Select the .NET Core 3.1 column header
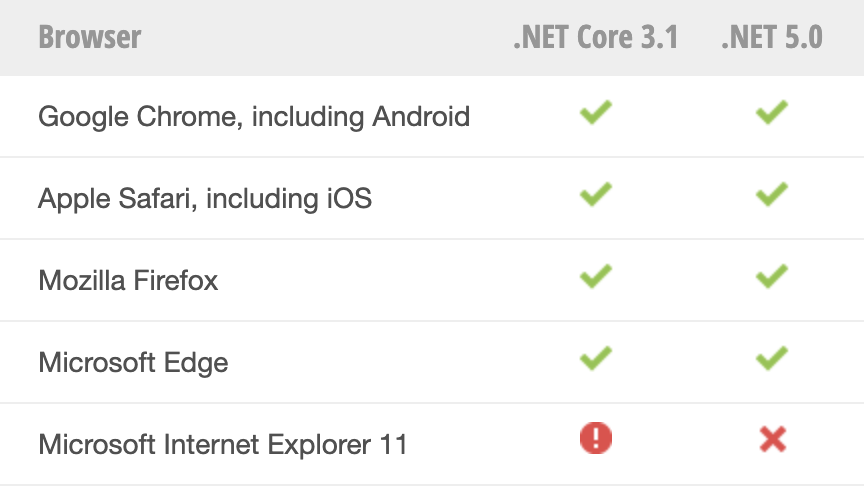Screen dimensions: 864x488 point(596,37)
